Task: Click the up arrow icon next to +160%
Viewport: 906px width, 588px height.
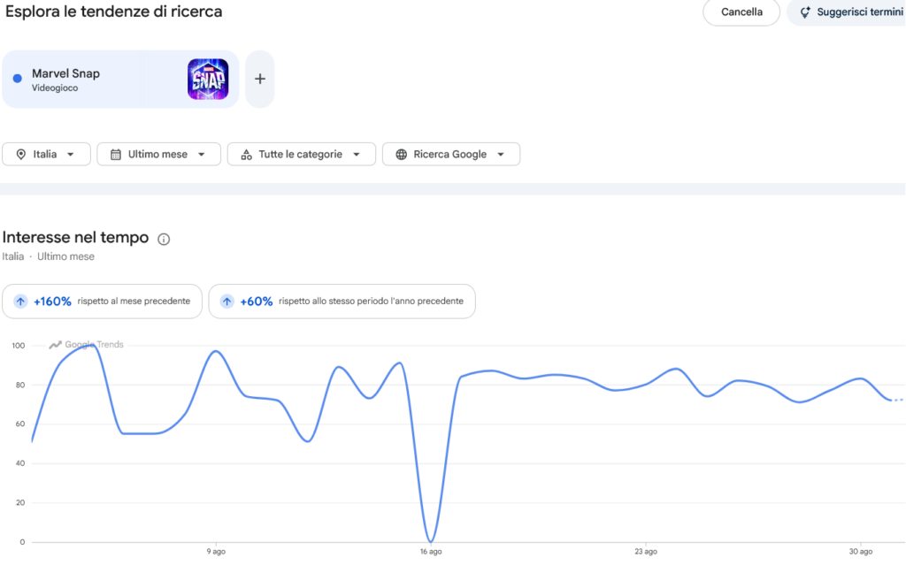Action: tap(20, 301)
